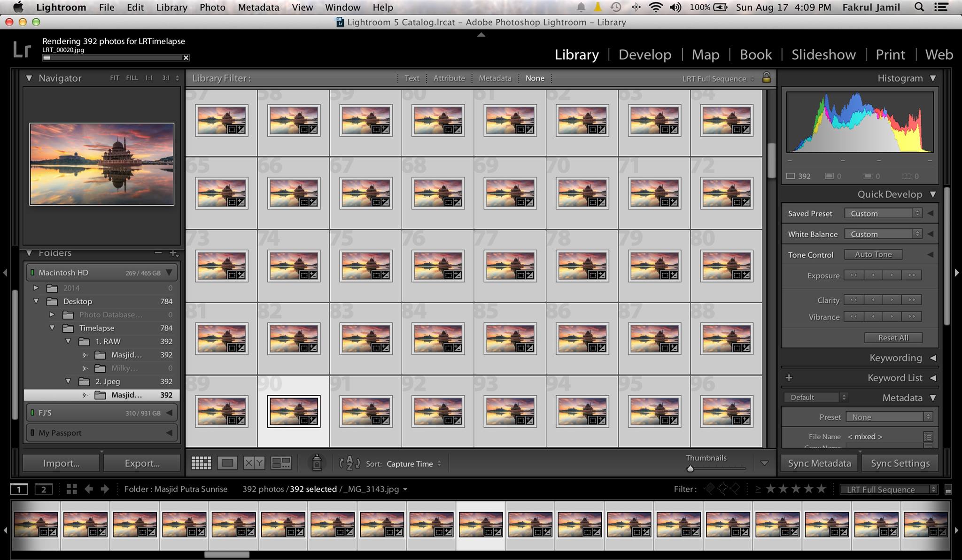Show the second display window

(x=44, y=490)
